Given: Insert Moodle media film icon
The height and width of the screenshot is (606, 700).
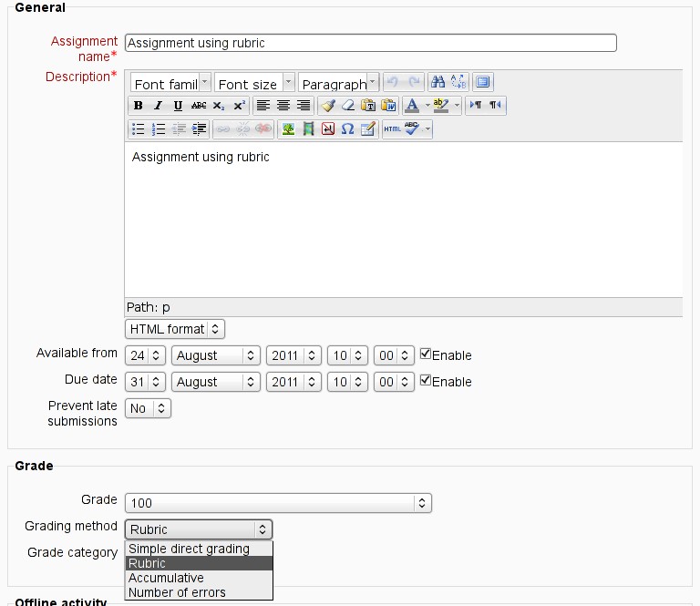Looking at the screenshot, I should pyautogui.click(x=308, y=129).
